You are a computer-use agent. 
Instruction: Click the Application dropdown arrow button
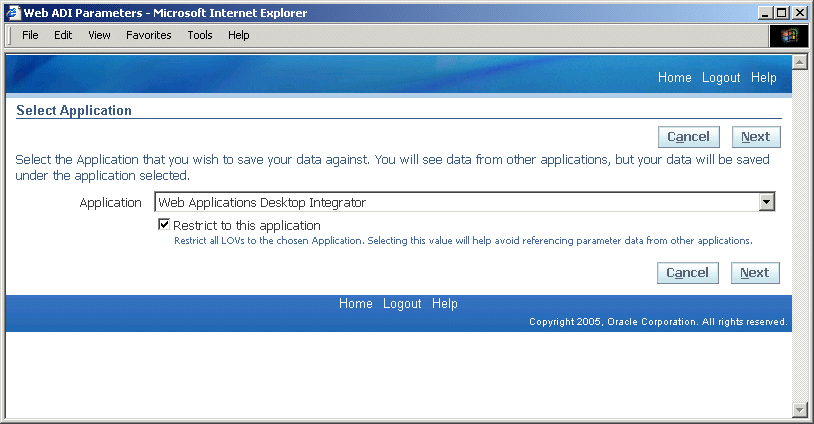coord(766,202)
